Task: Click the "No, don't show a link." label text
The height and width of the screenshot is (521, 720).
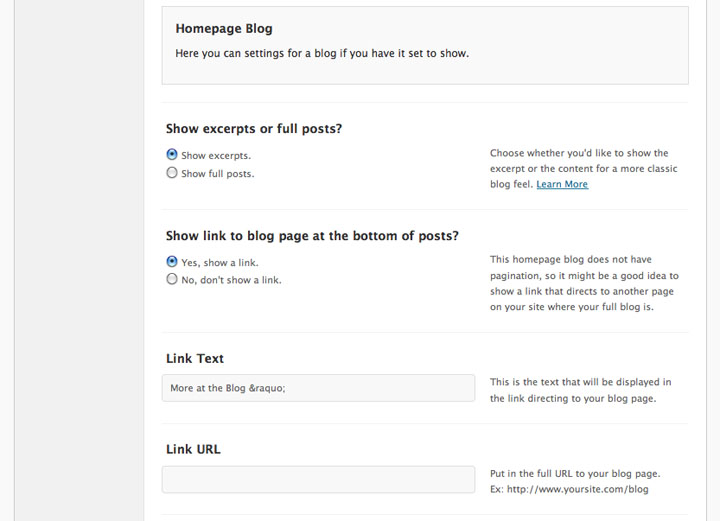Action: click(231, 280)
